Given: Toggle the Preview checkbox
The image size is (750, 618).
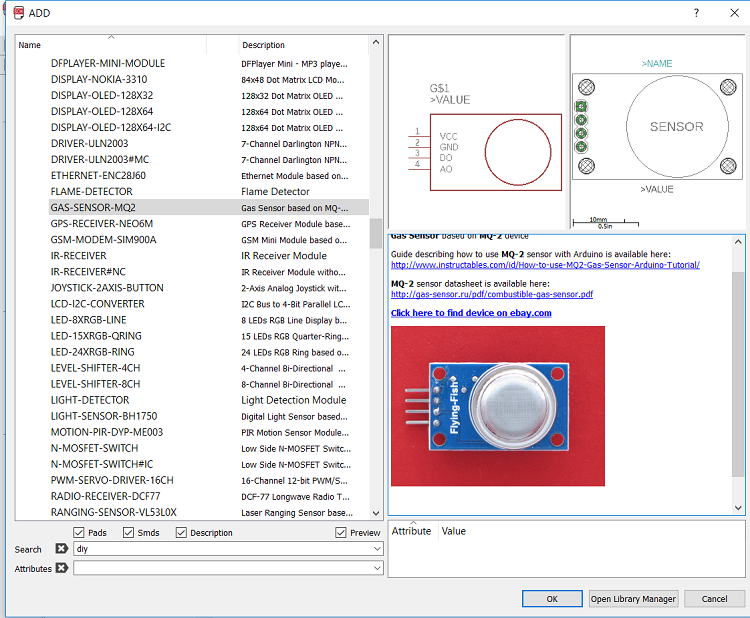Looking at the screenshot, I should (x=341, y=532).
